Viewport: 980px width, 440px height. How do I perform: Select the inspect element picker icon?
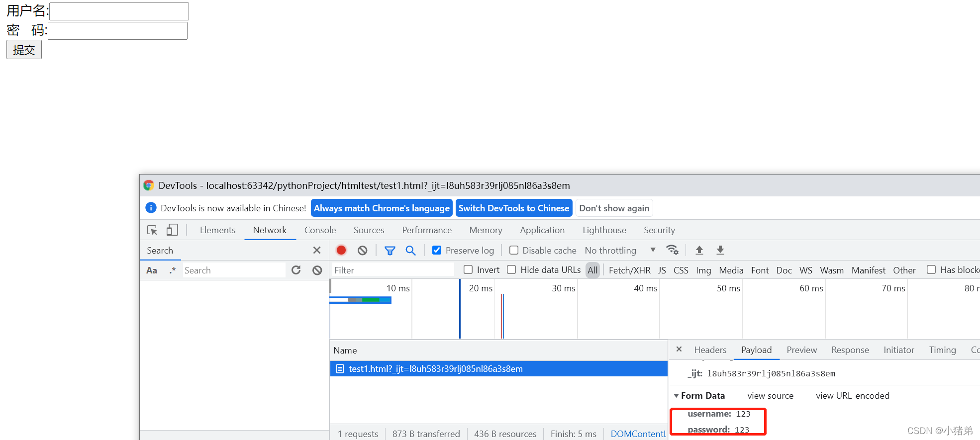(152, 230)
